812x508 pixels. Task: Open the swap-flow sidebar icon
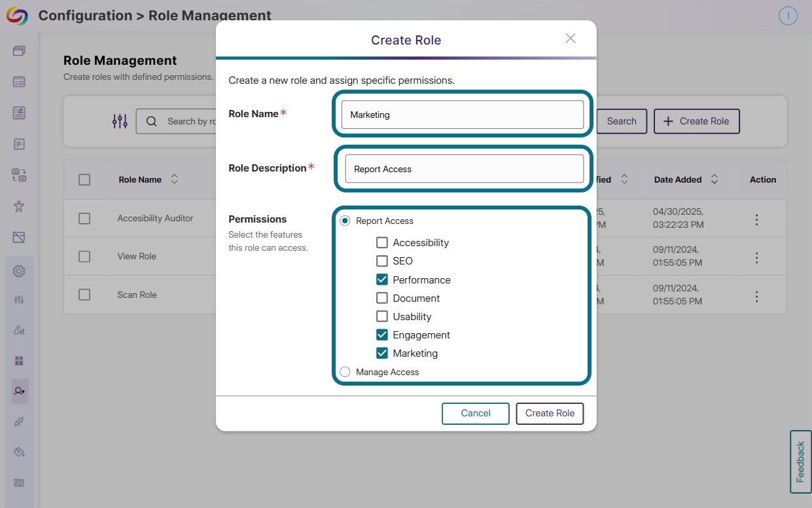click(x=19, y=175)
